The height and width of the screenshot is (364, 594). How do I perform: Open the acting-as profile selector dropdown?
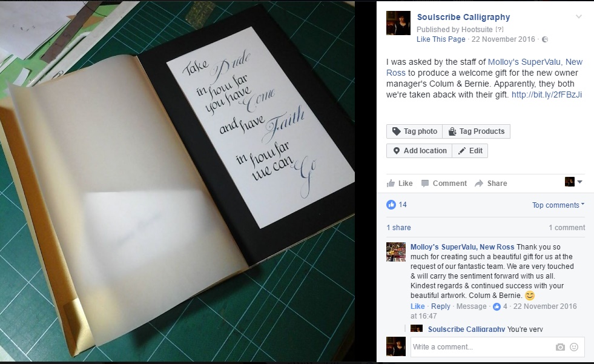(573, 182)
